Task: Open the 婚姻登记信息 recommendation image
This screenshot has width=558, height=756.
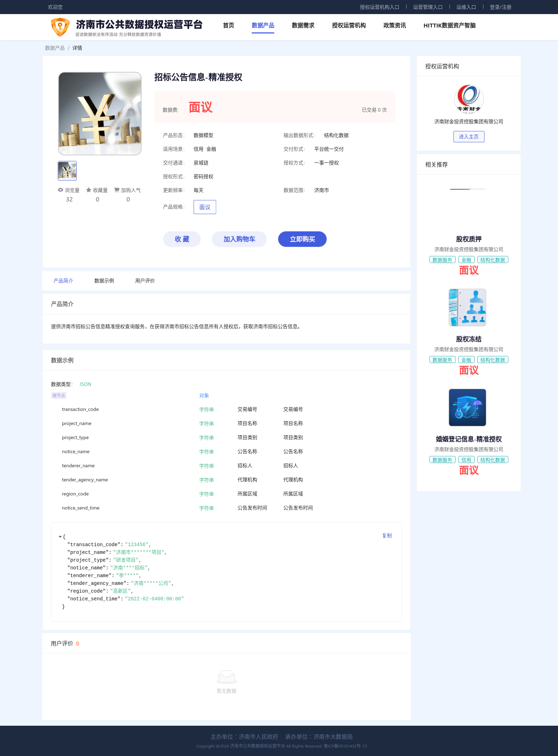Action: [x=468, y=407]
